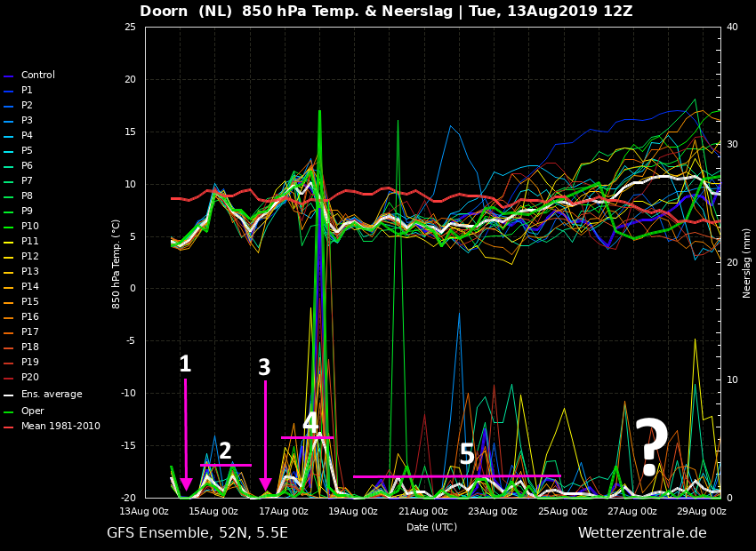
Task: Click the '25Aug 00z' date axis label
Action: coord(563,512)
